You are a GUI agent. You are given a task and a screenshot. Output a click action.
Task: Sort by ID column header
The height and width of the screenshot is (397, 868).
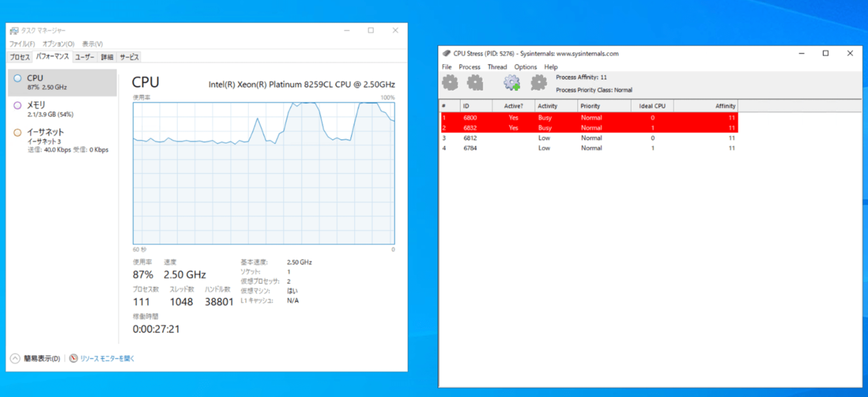(x=476, y=106)
